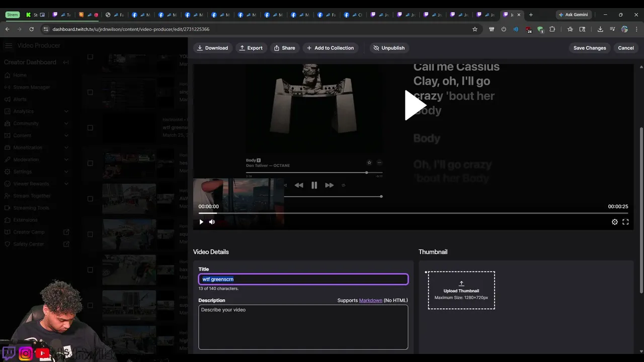
Task: Open Stream Together in the sidebar
Action: (32, 196)
